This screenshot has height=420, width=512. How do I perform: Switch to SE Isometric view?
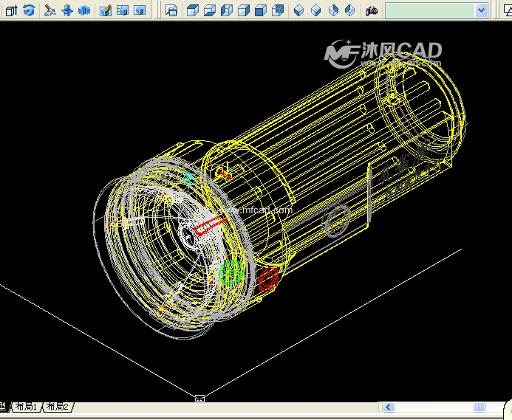tap(316, 10)
